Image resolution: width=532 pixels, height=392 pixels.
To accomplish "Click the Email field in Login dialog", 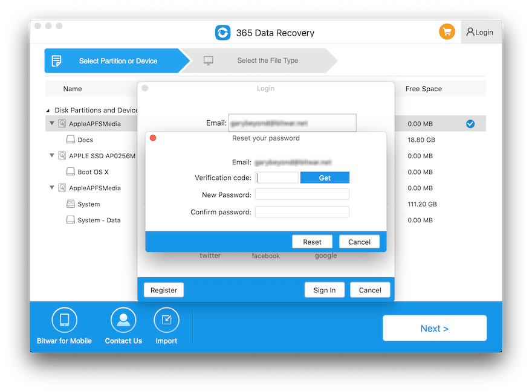I will click(x=293, y=123).
